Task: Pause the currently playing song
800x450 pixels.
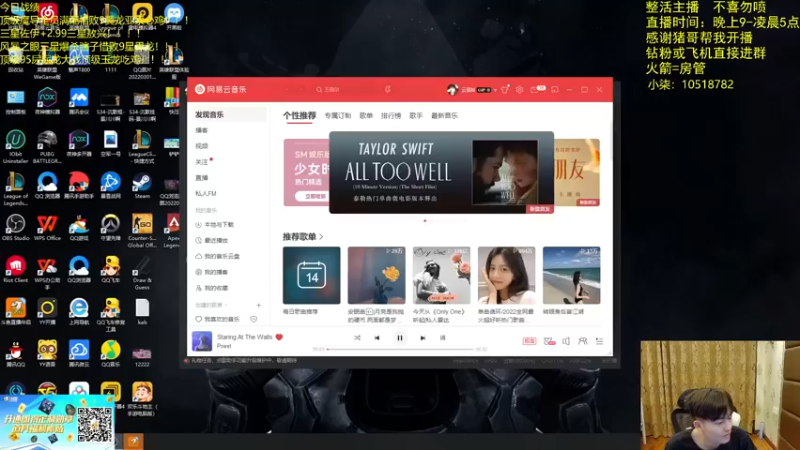Action: click(400, 338)
